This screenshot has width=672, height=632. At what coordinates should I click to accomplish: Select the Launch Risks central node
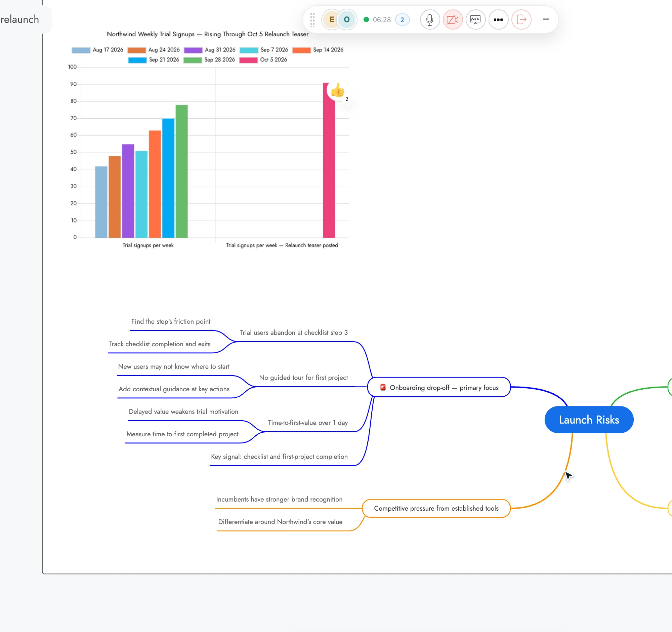[589, 420]
